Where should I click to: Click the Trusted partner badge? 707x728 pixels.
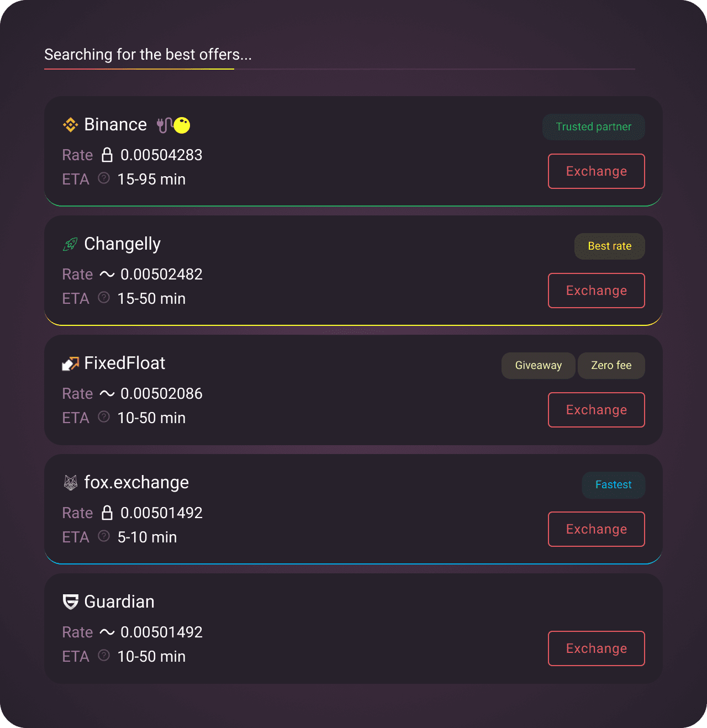pyautogui.click(x=594, y=127)
